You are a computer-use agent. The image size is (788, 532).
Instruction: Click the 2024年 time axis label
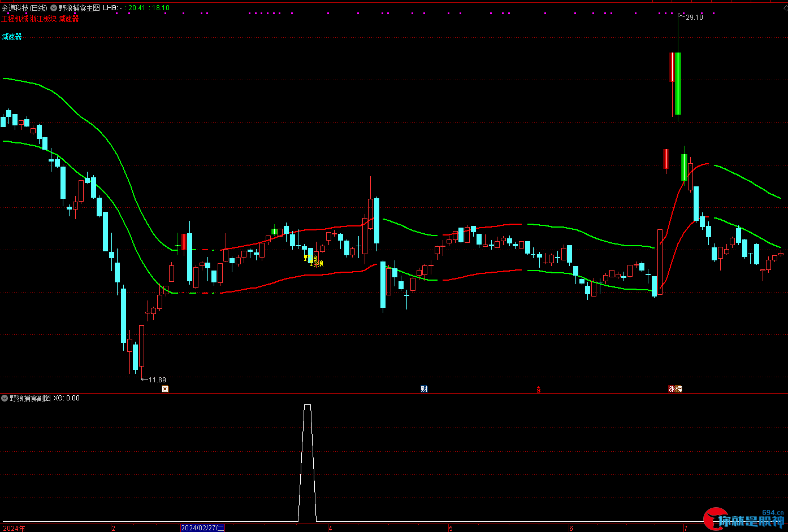[x=14, y=528]
